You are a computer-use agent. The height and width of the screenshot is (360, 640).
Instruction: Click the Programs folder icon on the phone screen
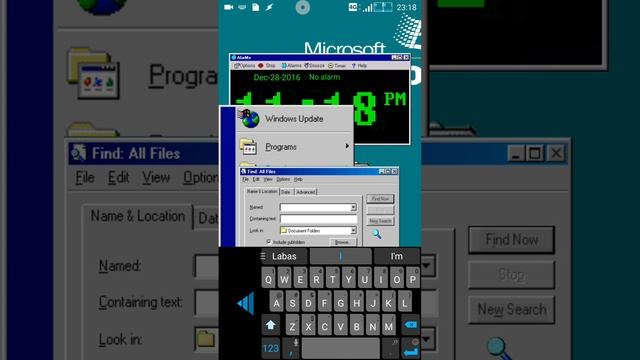click(x=248, y=147)
